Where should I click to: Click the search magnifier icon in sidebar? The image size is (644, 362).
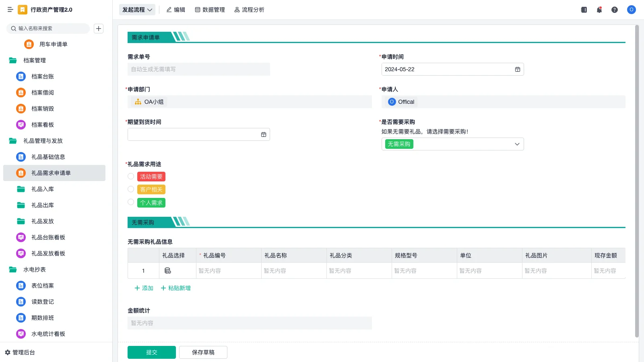[x=14, y=29]
